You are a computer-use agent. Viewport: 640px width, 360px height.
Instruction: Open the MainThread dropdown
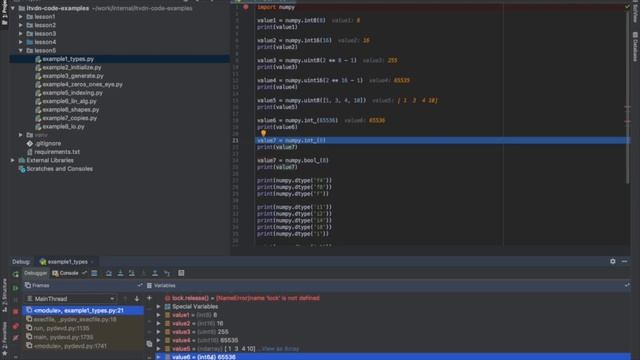tap(71, 299)
